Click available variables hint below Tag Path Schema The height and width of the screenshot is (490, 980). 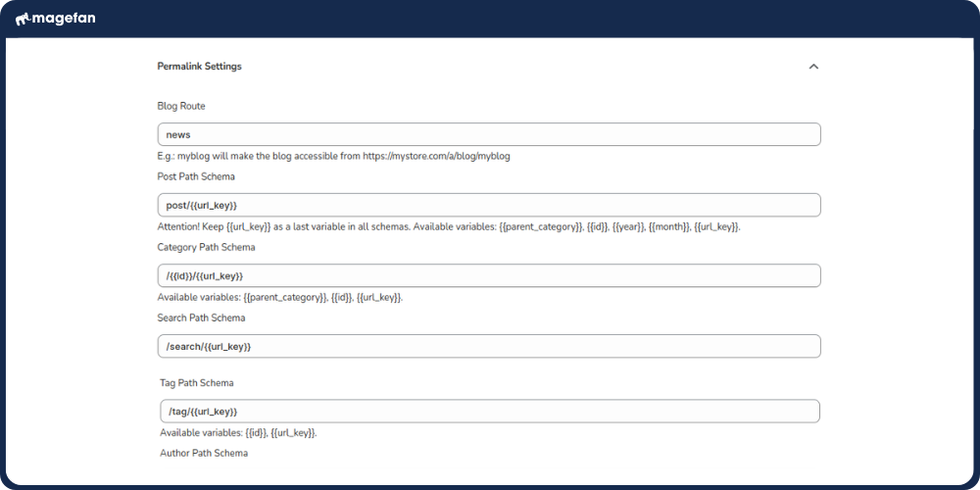(x=238, y=432)
